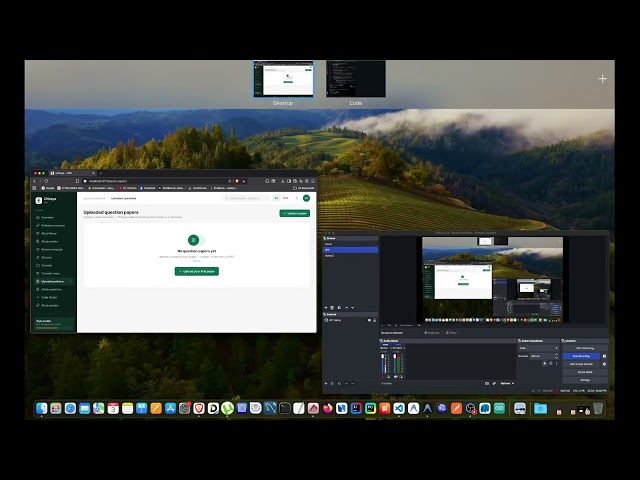This screenshot has width=640, height=480.
Task: Add a new desktop space
Action: (x=602, y=79)
